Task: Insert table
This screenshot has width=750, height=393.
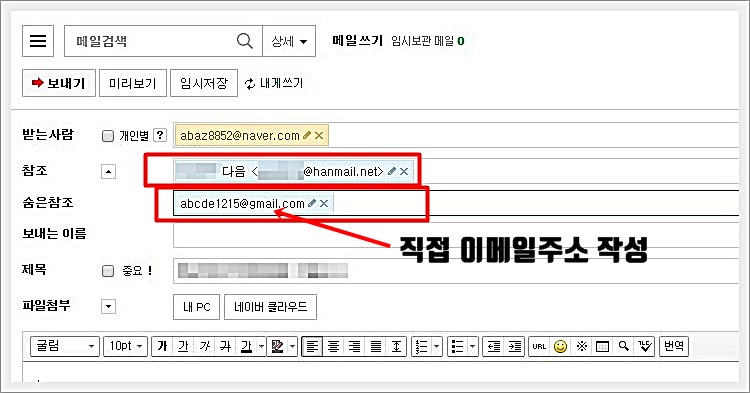Action: pyautogui.click(x=602, y=346)
